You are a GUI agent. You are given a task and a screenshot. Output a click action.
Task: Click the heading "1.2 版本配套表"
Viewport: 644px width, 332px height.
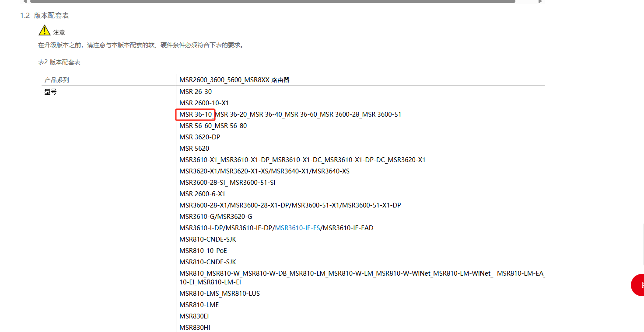[x=45, y=16]
